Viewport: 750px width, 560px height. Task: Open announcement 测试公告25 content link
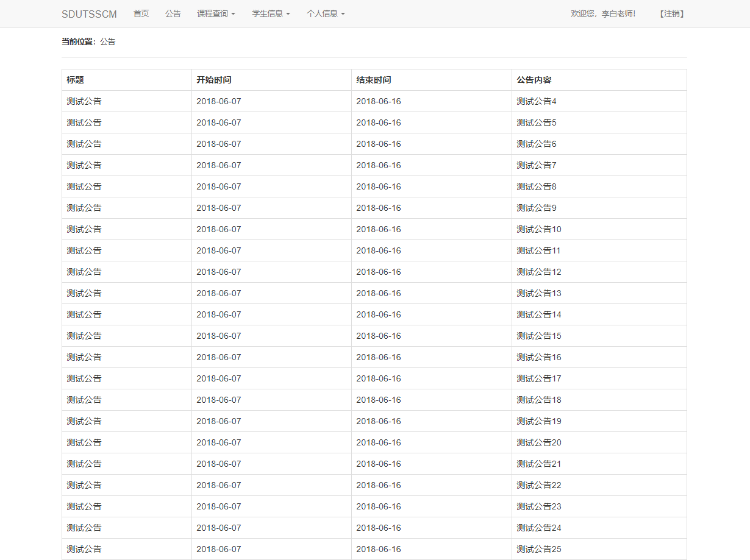coord(538,549)
